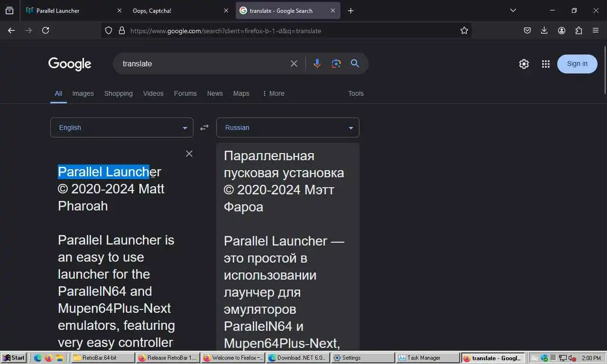The height and width of the screenshot is (364, 607).
Task: Click the Sign in button
Action: (577, 64)
